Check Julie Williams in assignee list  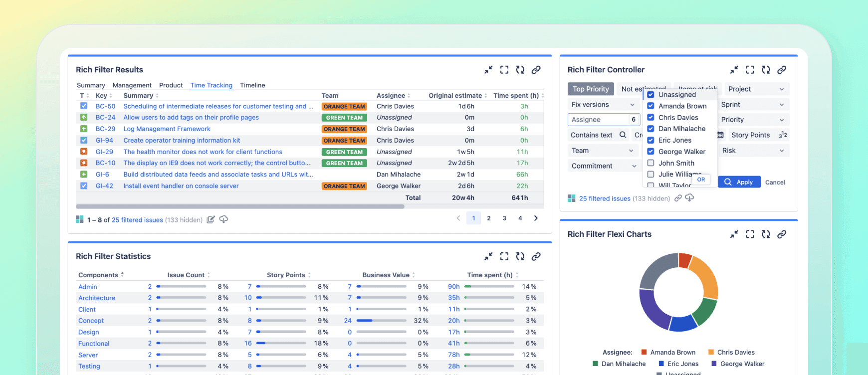pyautogui.click(x=651, y=174)
